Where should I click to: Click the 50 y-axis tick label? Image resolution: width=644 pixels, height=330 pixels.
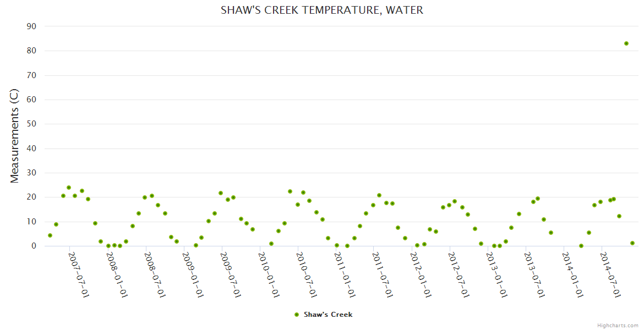pos(31,124)
